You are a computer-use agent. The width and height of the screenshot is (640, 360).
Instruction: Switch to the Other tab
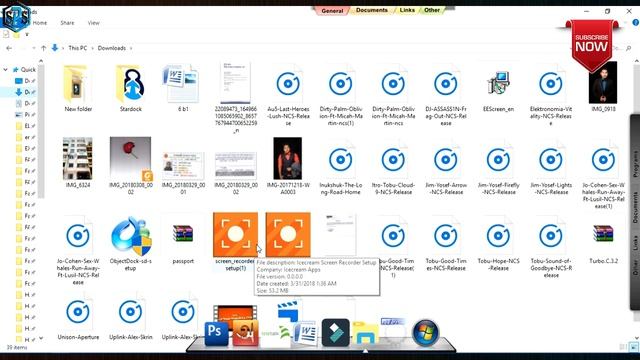[x=432, y=10]
